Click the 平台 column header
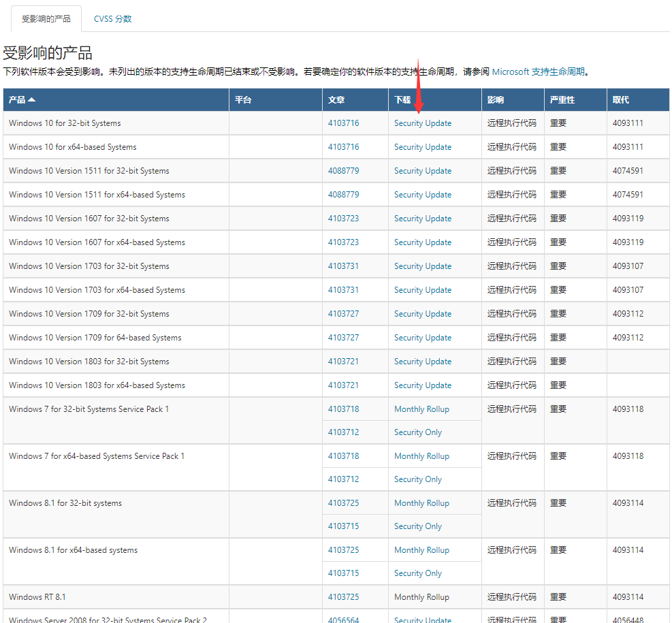The height and width of the screenshot is (623, 672). click(x=276, y=100)
